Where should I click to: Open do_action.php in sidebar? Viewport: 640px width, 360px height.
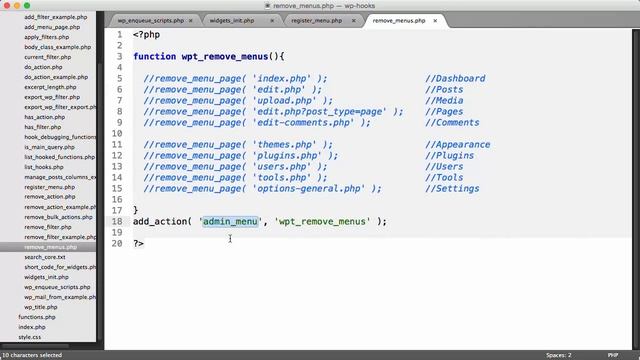(x=43, y=67)
